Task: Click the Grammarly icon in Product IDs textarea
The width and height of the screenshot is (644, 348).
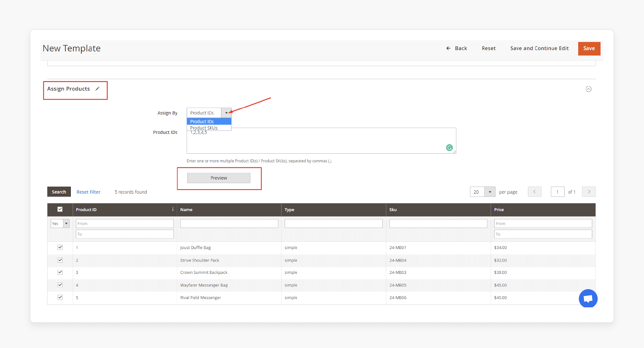Action: click(449, 148)
